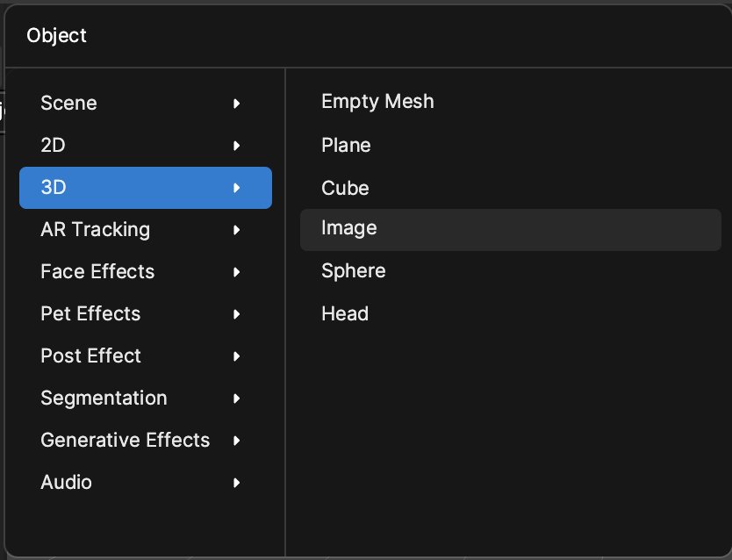The image size is (732, 560).
Task: Open the Scene submenu
Action: coord(145,103)
